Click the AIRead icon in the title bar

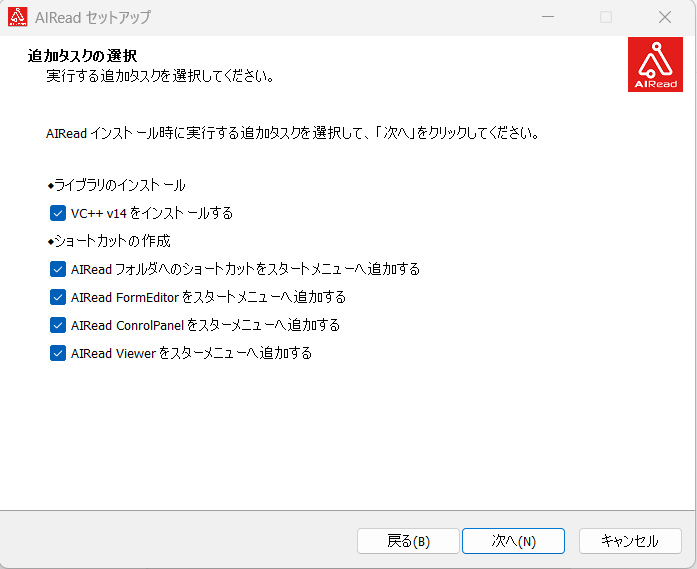(x=17, y=17)
